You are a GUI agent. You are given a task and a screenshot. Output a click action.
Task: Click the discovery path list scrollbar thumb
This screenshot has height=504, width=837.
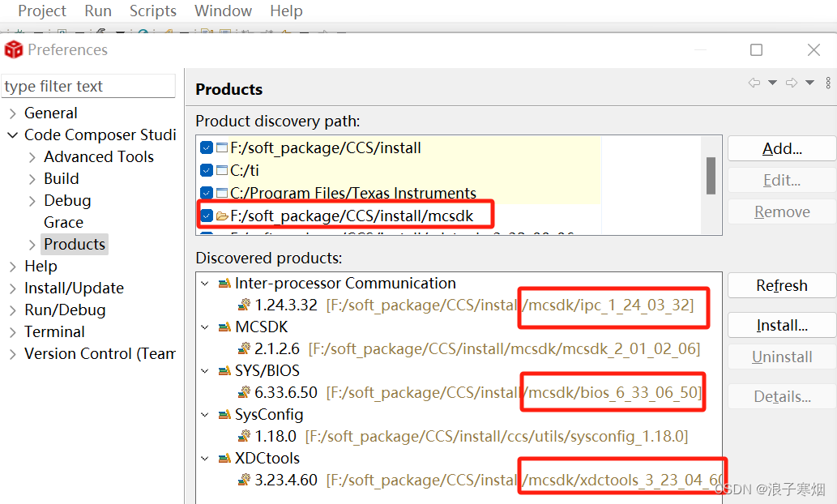coord(711,176)
